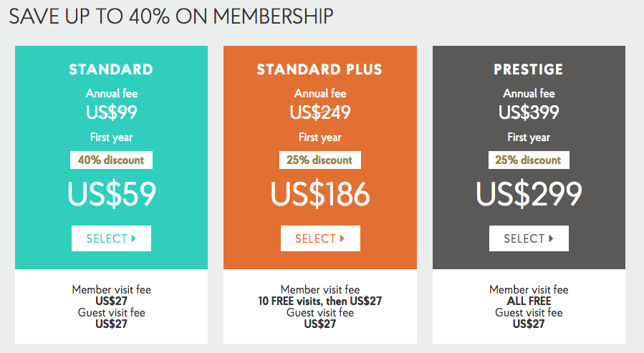Click the arrow icon on gray SELECT button
The width and height of the screenshot is (644, 353).
click(x=551, y=238)
